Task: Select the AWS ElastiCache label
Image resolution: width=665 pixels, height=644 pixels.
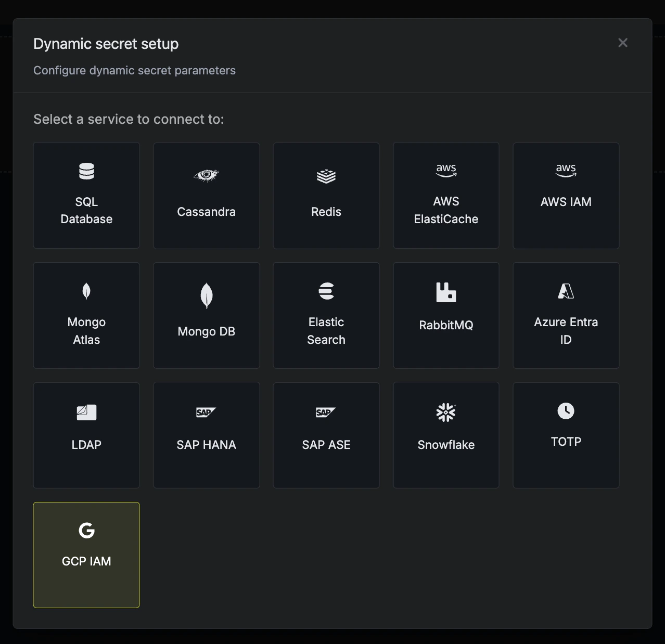Action: [x=446, y=210]
